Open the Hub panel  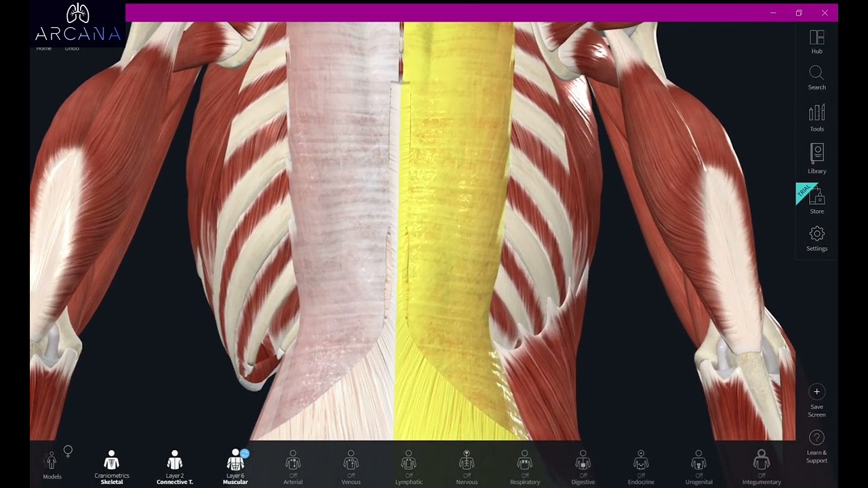tap(816, 42)
